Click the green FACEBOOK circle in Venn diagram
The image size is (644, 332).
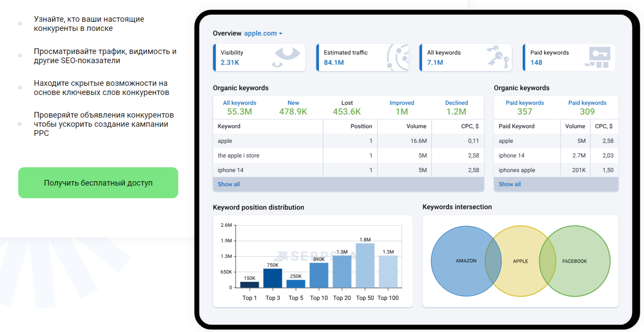click(x=580, y=261)
